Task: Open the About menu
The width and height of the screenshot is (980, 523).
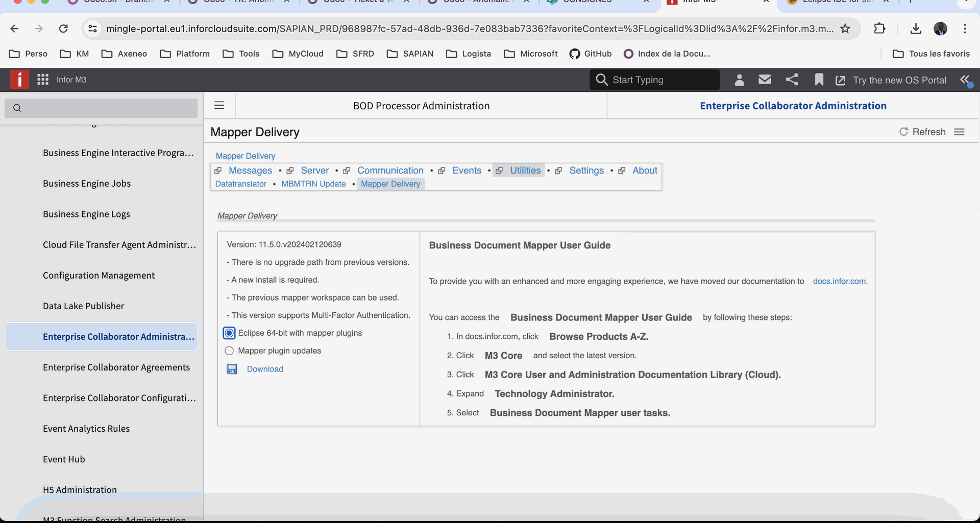Action: (x=645, y=170)
